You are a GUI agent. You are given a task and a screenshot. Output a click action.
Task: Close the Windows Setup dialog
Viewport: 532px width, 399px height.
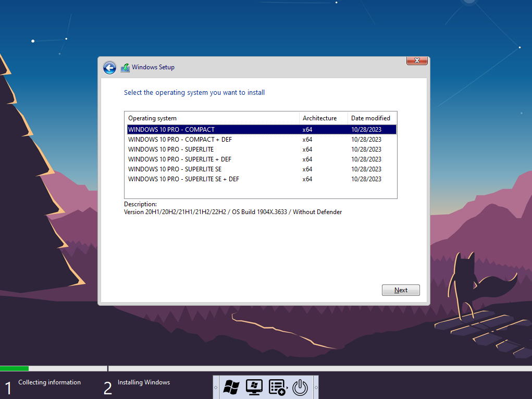417,61
